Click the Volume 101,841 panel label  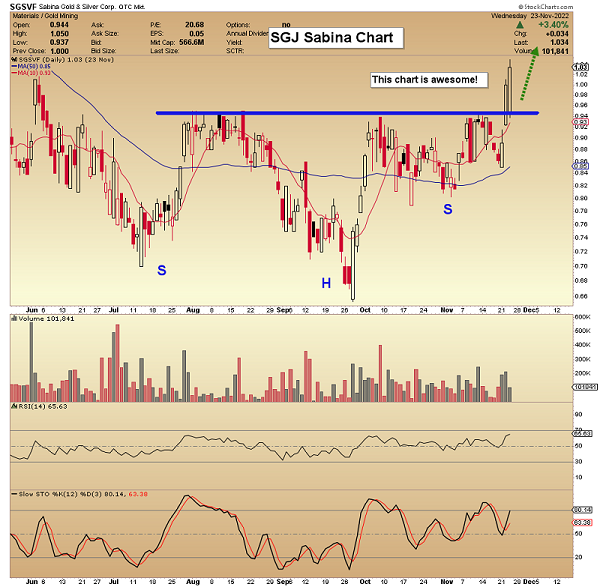[40, 321]
